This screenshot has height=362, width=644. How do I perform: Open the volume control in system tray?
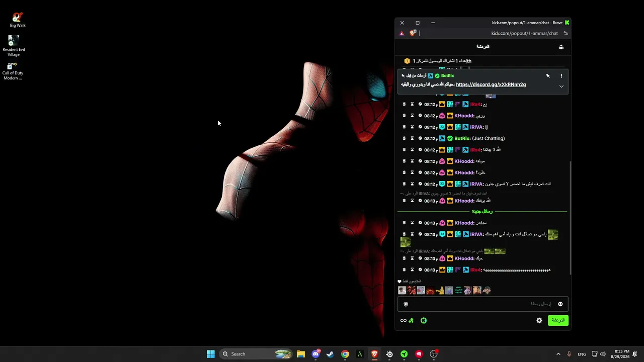pyautogui.click(x=603, y=354)
